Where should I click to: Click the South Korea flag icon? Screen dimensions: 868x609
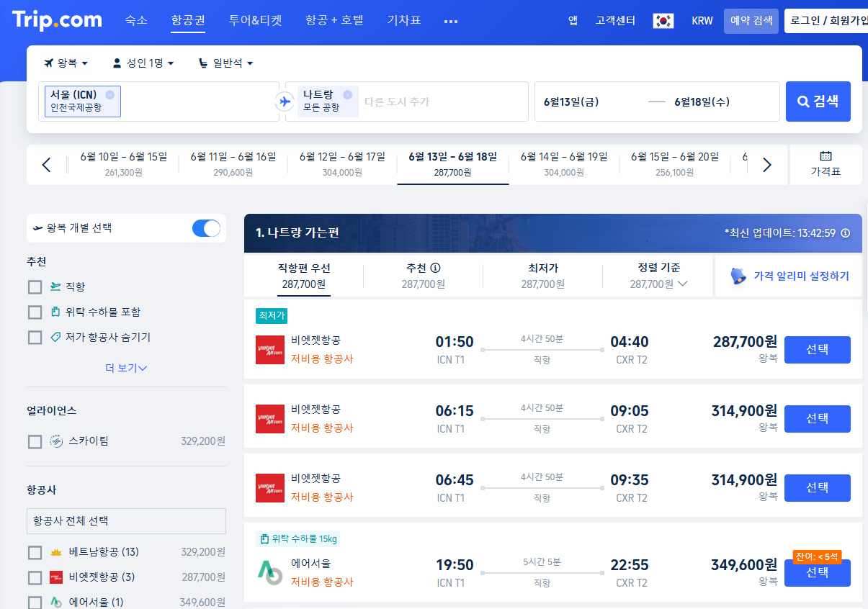pos(663,21)
